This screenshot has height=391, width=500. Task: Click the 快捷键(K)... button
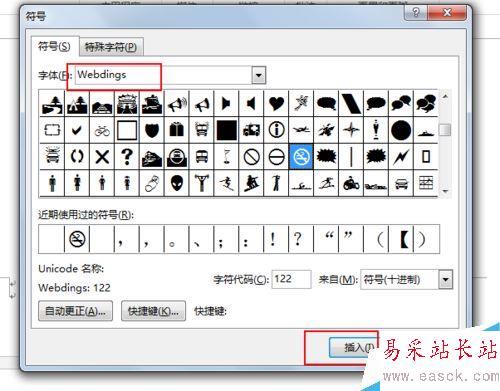[x=153, y=311]
